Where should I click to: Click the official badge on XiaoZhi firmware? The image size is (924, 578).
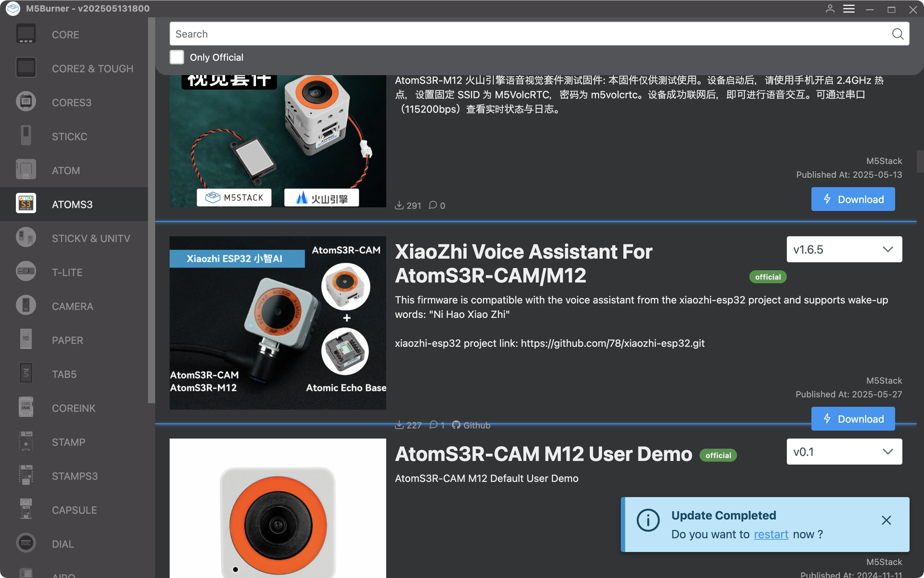768,277
